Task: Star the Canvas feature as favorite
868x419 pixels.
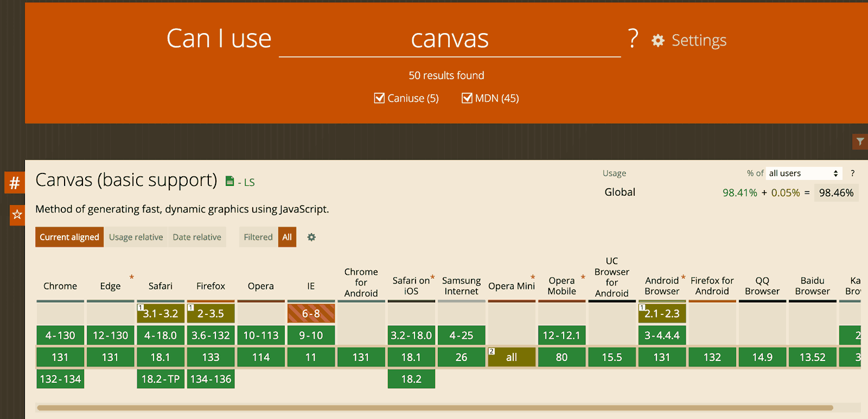Action: point(17,215)
